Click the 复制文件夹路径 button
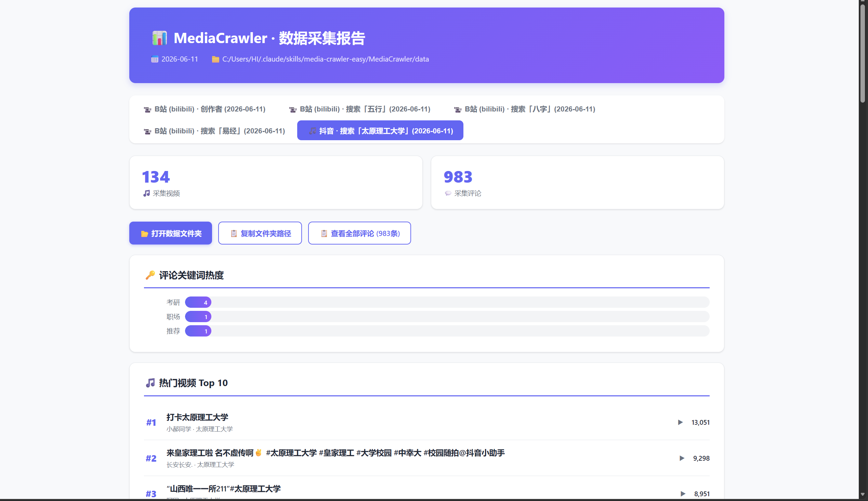868x501 pixels. (x=260, y=233)
